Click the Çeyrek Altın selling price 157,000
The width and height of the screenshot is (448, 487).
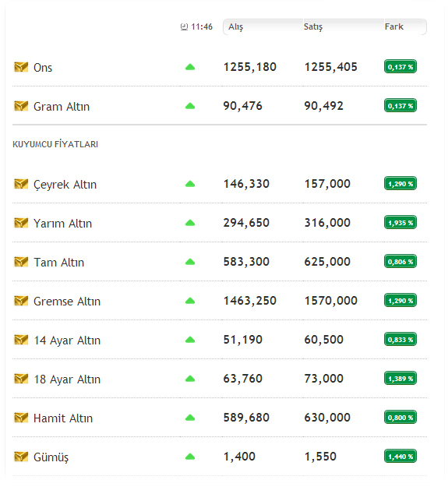[327, 184]
